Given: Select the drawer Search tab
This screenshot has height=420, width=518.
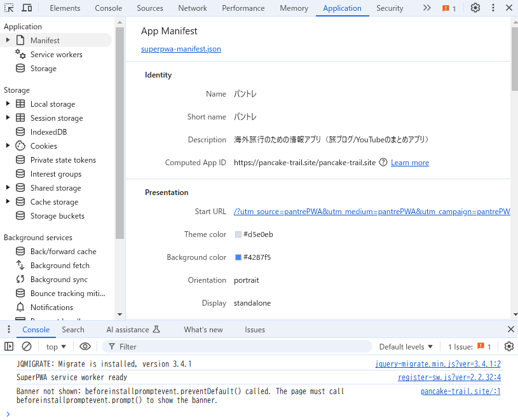Looking at the screenshot, I should pos(73,330).
